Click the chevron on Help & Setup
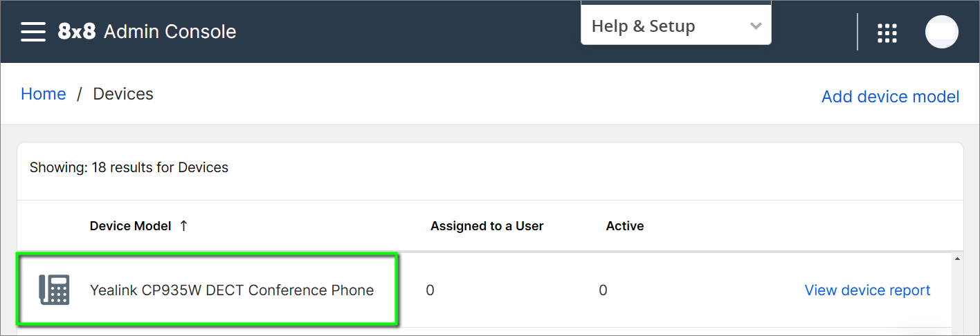980x336 pixels. pyautogui.click(x=756, y=26)
